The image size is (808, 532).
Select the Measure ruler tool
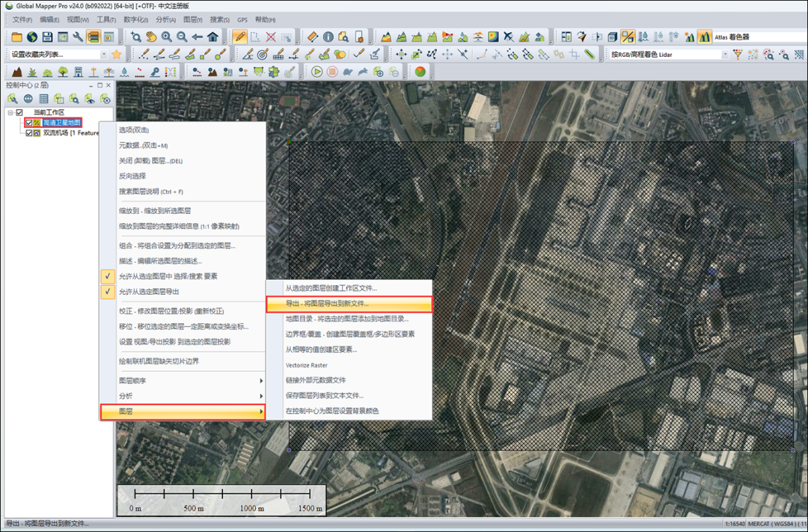point(313,37)
